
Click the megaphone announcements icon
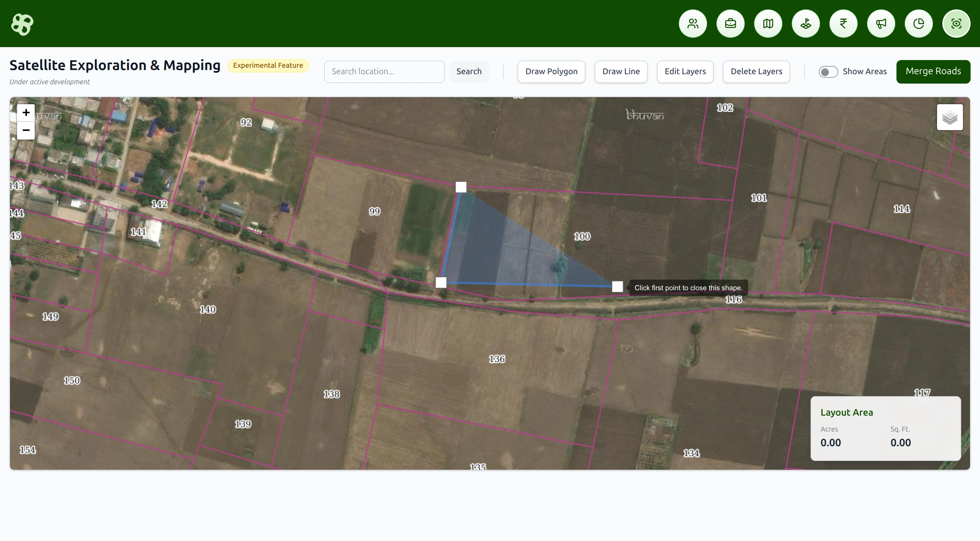[881, 24]
